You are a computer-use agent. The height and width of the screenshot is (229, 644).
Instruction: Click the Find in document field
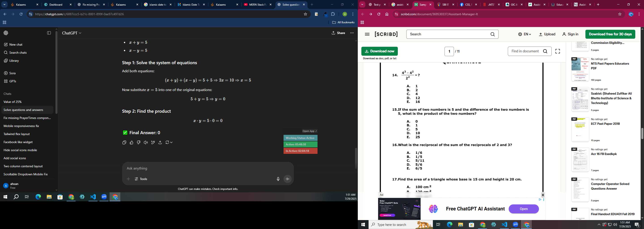tap(530, 51)
